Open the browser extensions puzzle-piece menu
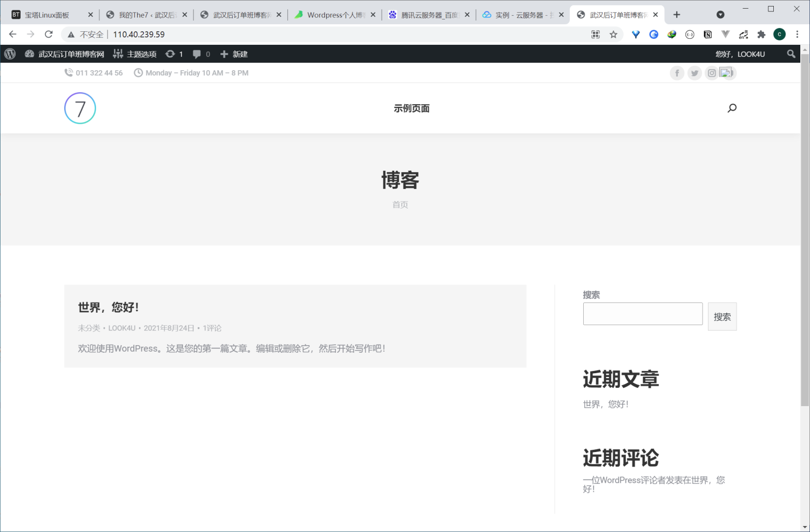This screenshot has height=532, width=810. 761,34
